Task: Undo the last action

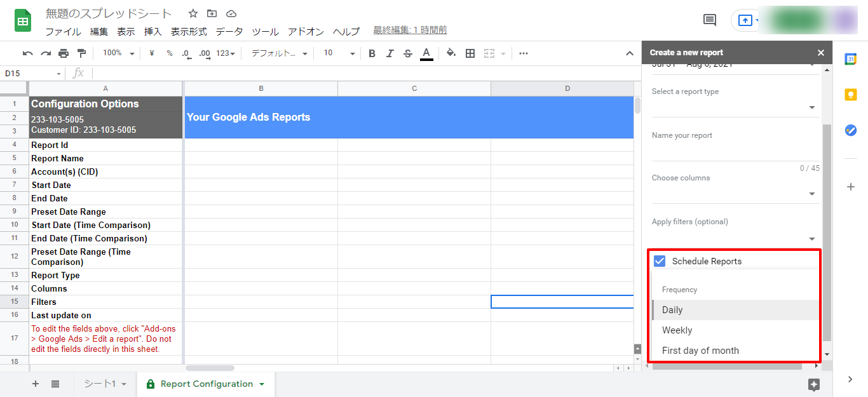Action: (x=28, y=53)
